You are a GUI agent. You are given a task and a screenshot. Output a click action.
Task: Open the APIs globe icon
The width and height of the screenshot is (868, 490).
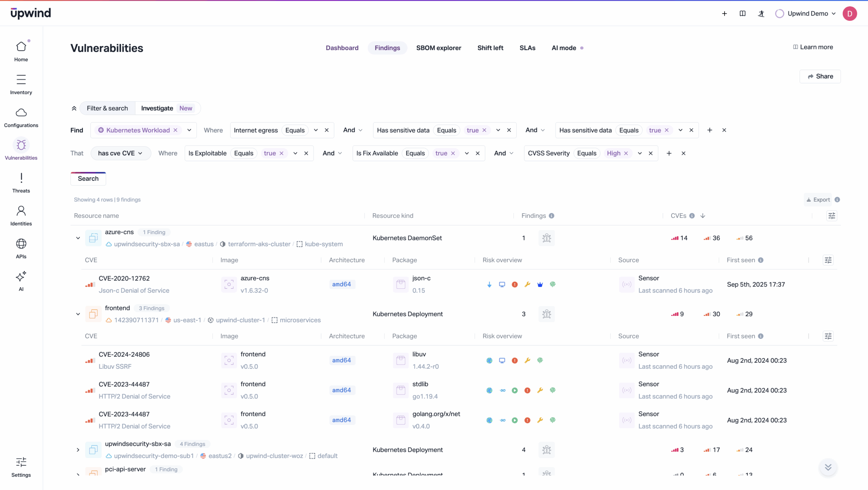pyautogui.click(x=21, y=244)
